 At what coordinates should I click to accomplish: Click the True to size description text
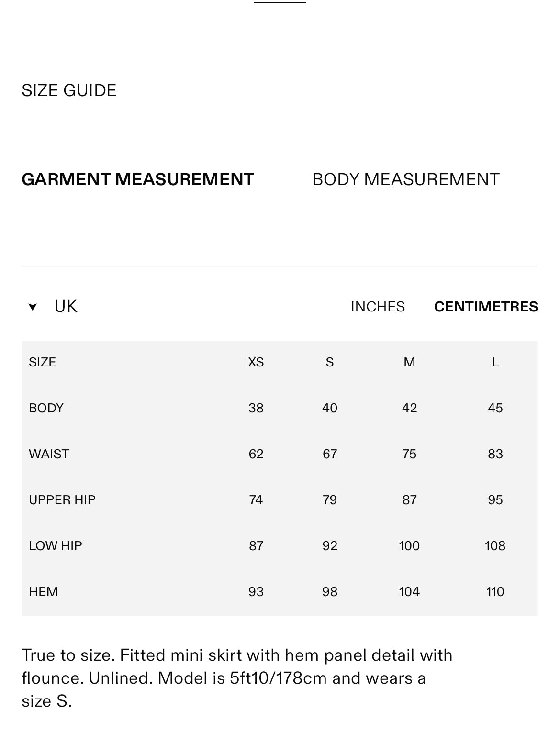click(x=237, y=678)
